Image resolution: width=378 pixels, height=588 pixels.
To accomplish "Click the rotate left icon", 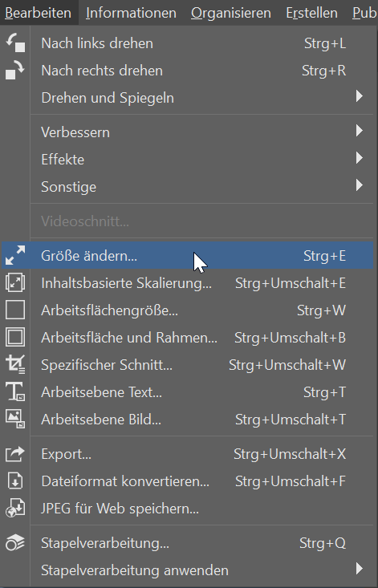I will pyautogui.click(x=15, y=43).
